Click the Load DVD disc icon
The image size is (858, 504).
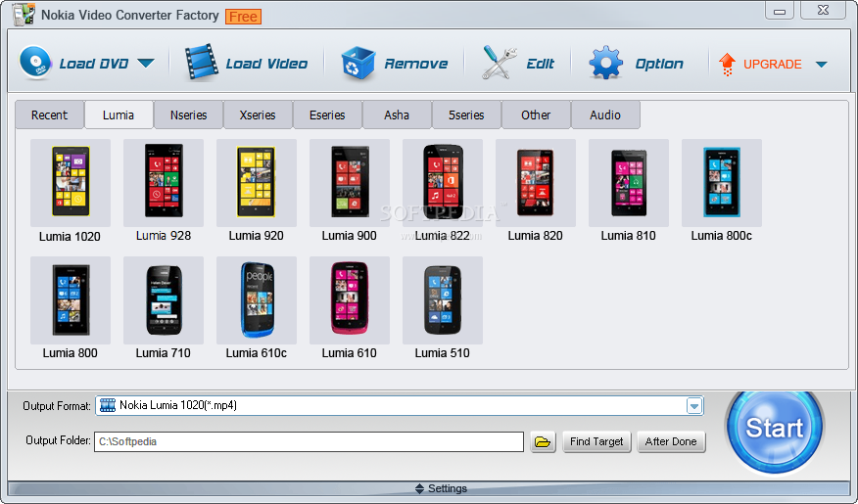point(35,63)
